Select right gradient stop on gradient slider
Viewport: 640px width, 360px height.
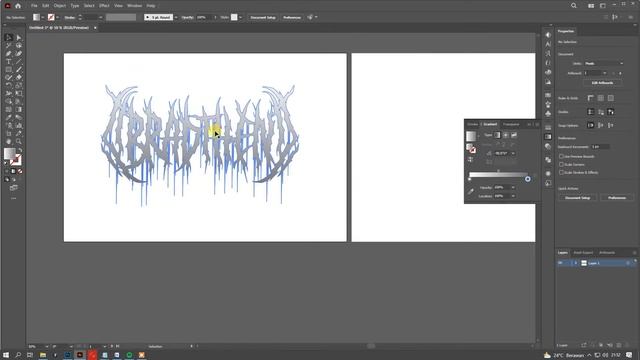528,179
